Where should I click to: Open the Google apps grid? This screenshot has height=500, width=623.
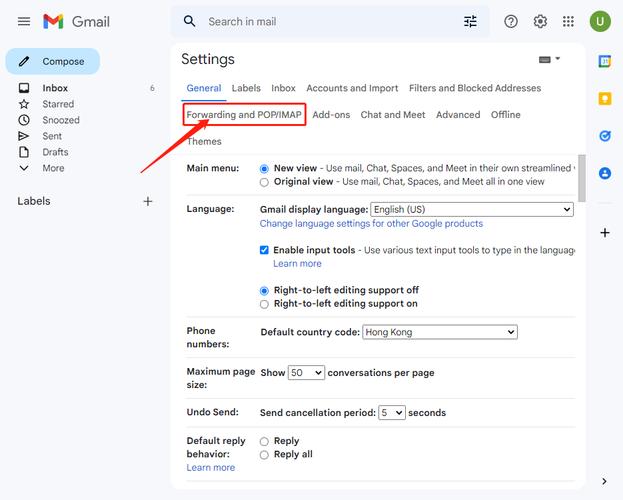[x=568, y=21]
